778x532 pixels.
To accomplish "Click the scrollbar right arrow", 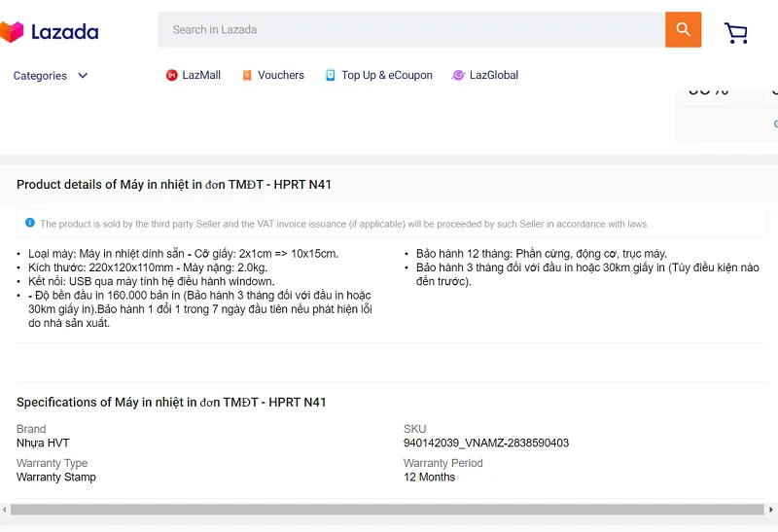I will point(771,510).
